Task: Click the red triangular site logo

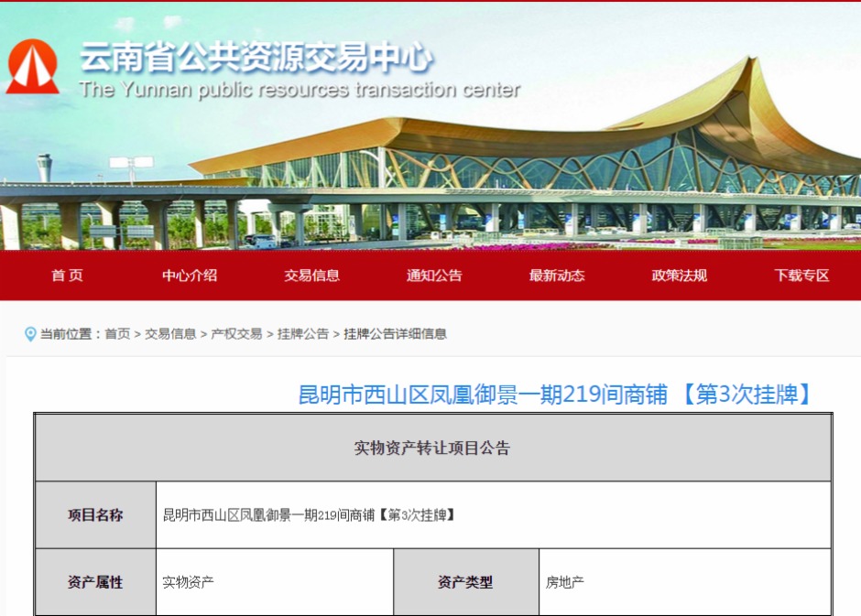Action: 33,67
